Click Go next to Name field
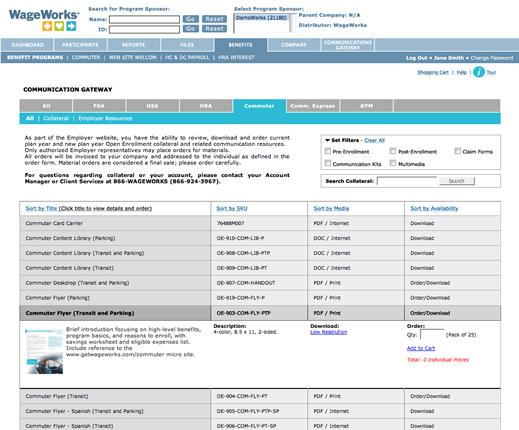 191,19
